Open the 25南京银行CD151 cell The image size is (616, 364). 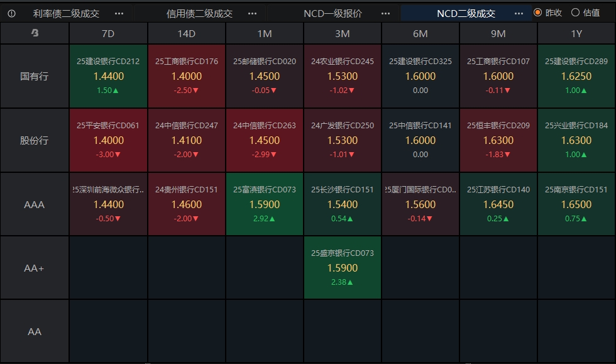click(x=576, y=204)
